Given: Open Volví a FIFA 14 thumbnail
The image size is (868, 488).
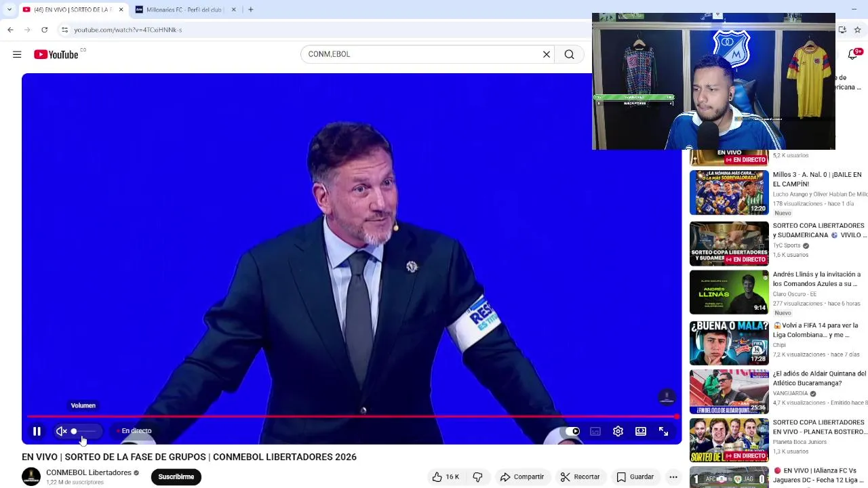Looking at the screenshot, I should point(729,343).
